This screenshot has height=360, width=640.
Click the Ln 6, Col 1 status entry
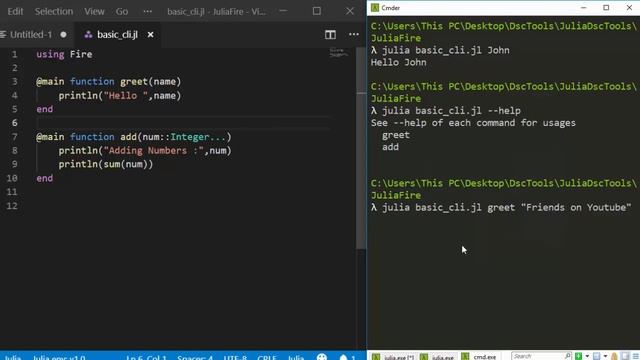tap(146, 357)
